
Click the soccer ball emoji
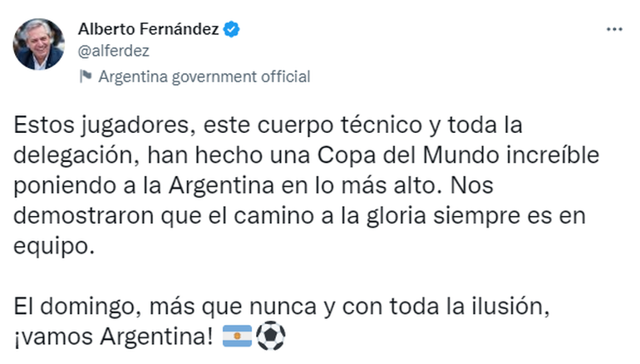click(x=270, y=337)
